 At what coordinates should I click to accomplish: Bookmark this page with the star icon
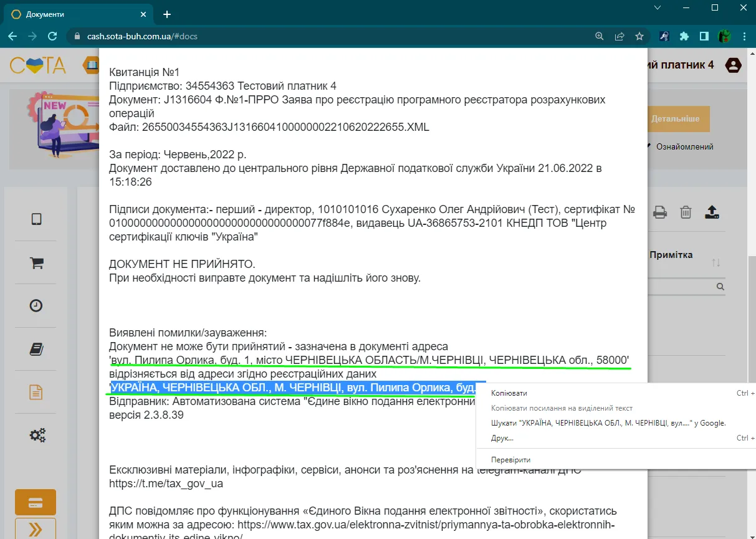point(639,36)
